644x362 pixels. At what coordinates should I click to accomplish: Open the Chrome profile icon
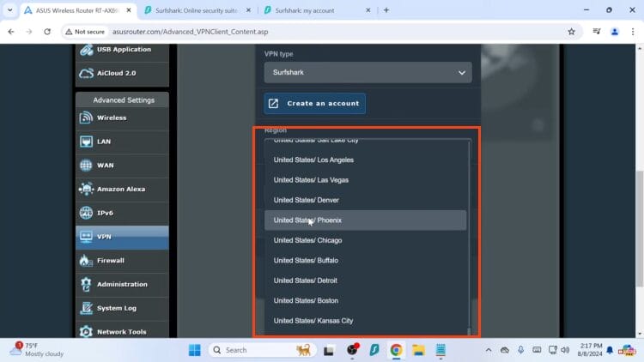tap(615, 32)
